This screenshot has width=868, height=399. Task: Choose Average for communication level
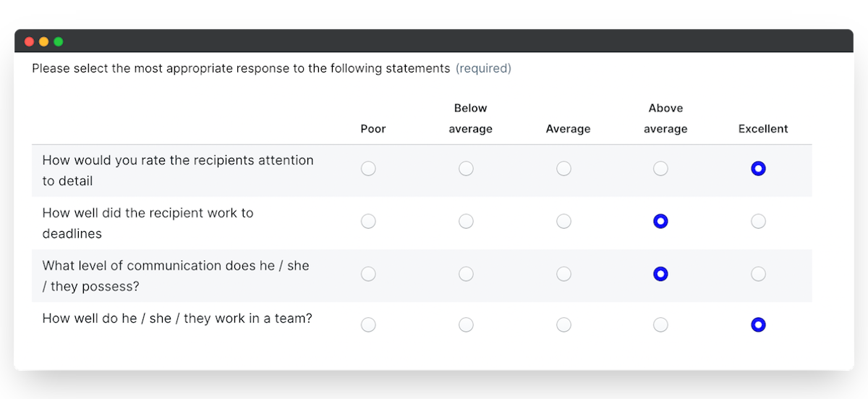563,274
